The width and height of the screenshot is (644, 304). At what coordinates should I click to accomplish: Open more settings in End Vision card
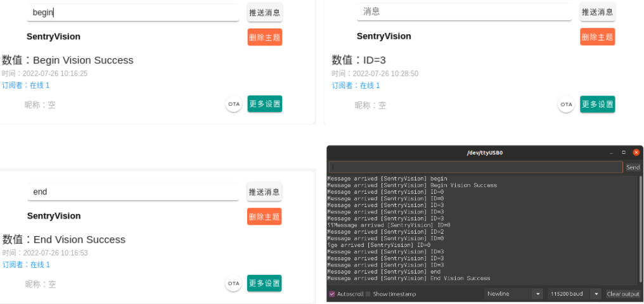click(x=264, y=283)
